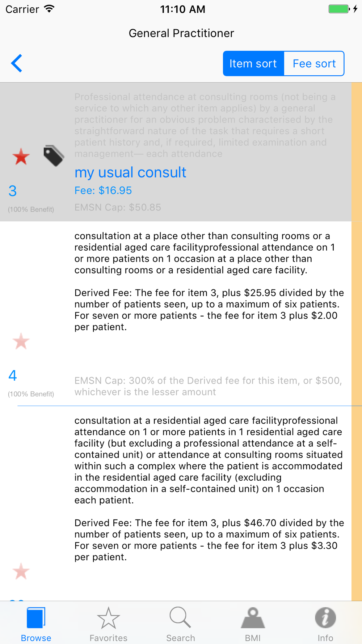Tap the tag icon on item 3

pyautogui.click(x=54, y=156)
